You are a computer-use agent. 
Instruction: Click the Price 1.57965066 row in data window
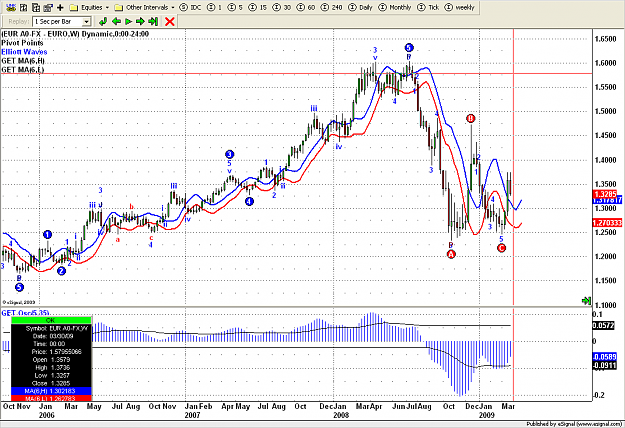pyautogui.click(x=51, y=351)
